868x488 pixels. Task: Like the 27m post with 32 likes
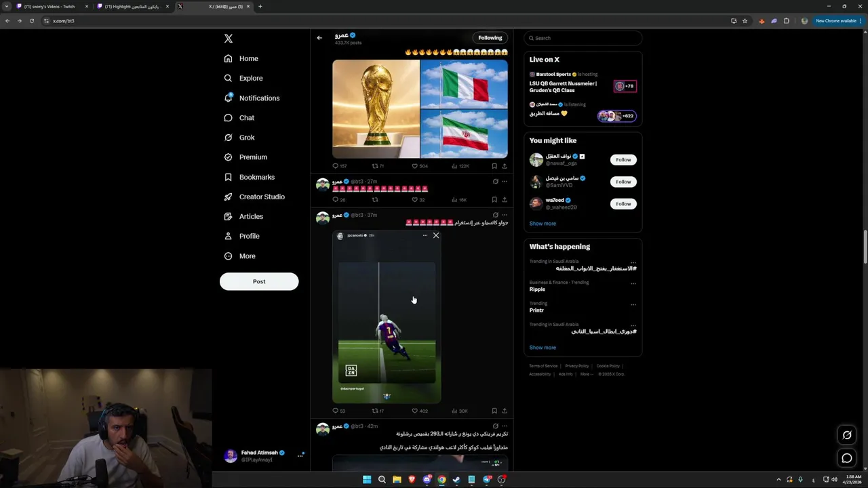[418, 200]
